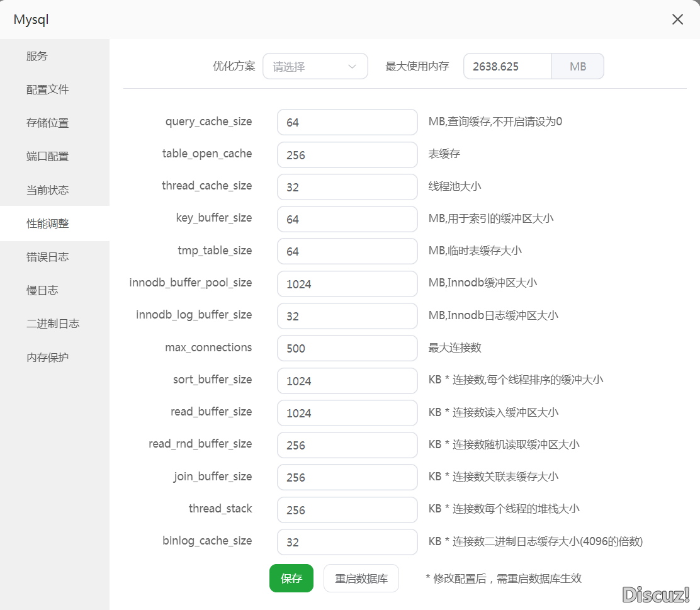This screenshot has width=700, height=610.
Task: Click the 重启数据库 button
Action: coord(361,579)
